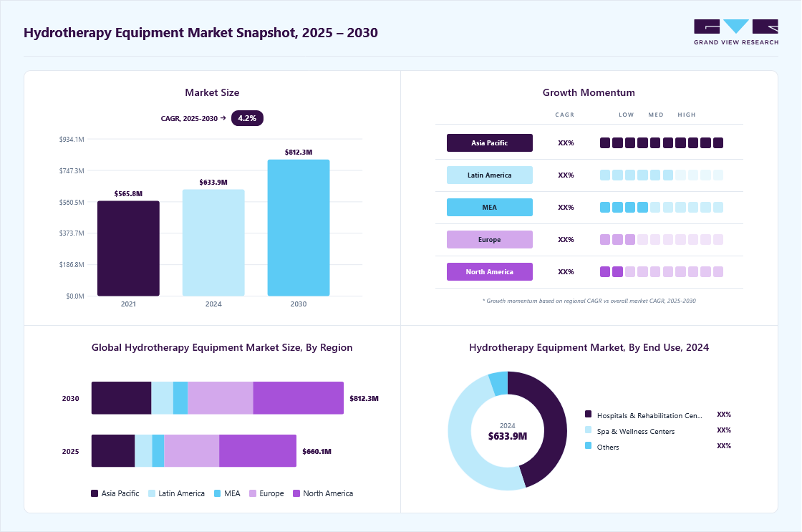Click the $633.9M label above 2024 bar
The height and width of the screenshot is (532, 802).
click(213, 182)
